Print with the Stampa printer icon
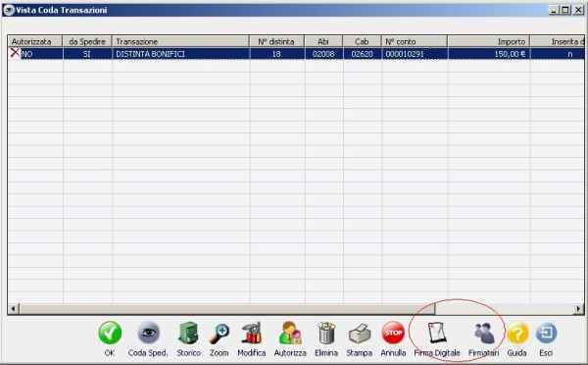The image size is (588, 365). pyautogui.click(x=360, y=334)
